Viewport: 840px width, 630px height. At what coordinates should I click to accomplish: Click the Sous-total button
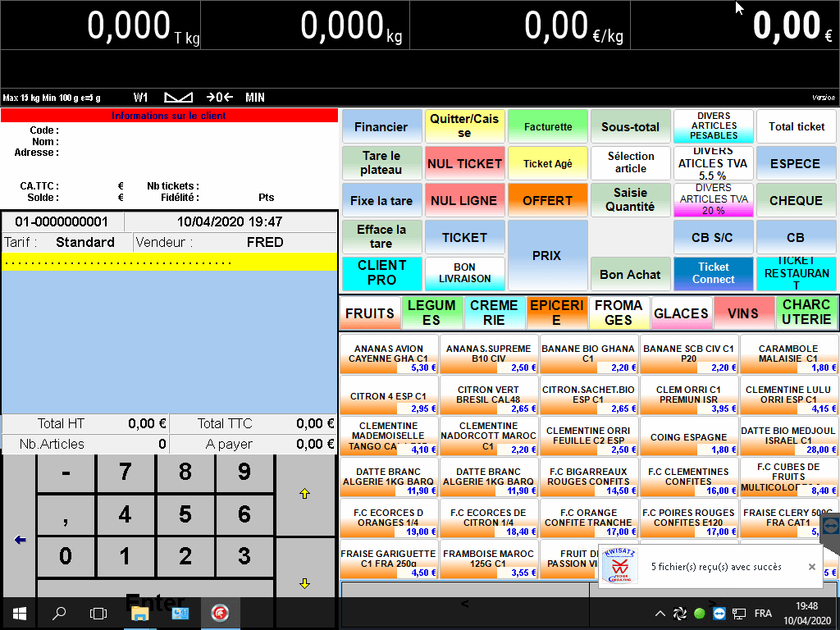[631, 127]
